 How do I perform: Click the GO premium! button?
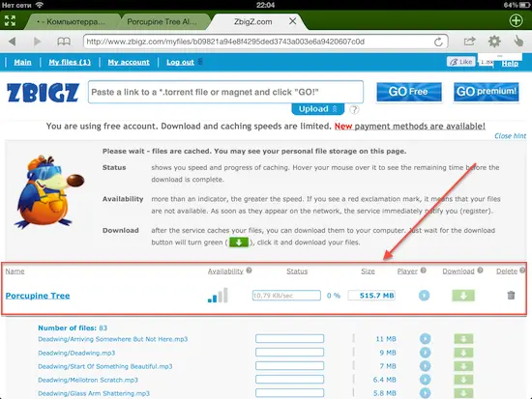(487, 92)
